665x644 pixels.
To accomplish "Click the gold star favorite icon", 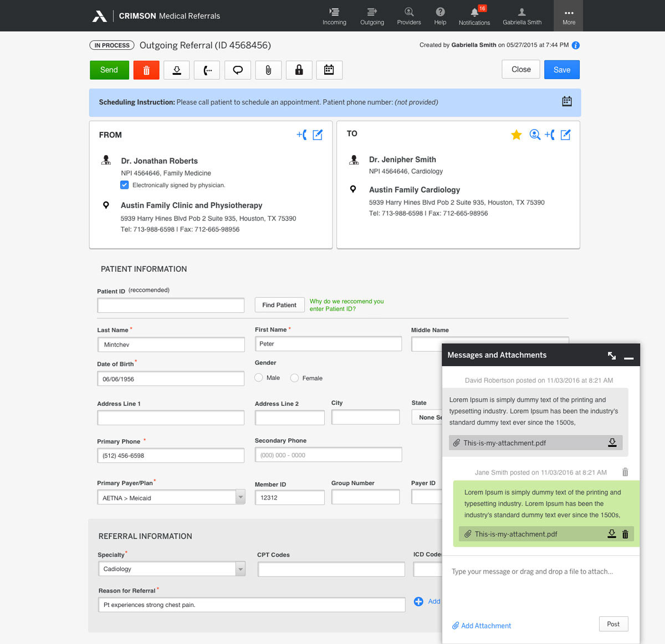I will tap(516, 135).
